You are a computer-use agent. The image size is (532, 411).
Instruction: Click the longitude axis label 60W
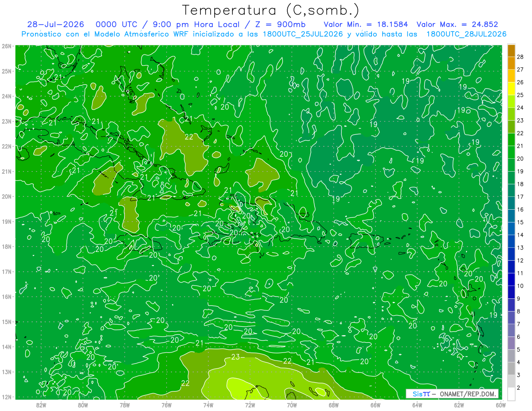501,405
